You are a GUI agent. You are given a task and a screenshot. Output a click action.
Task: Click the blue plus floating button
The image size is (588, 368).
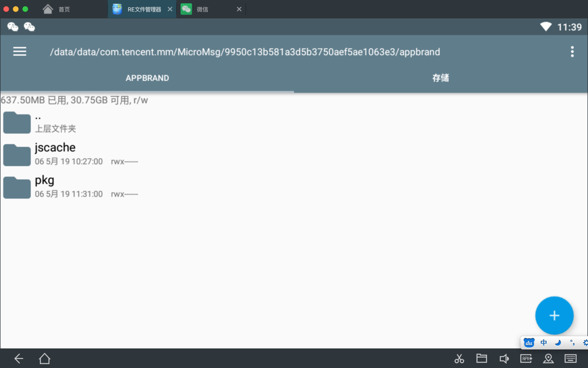pos(554,315)
